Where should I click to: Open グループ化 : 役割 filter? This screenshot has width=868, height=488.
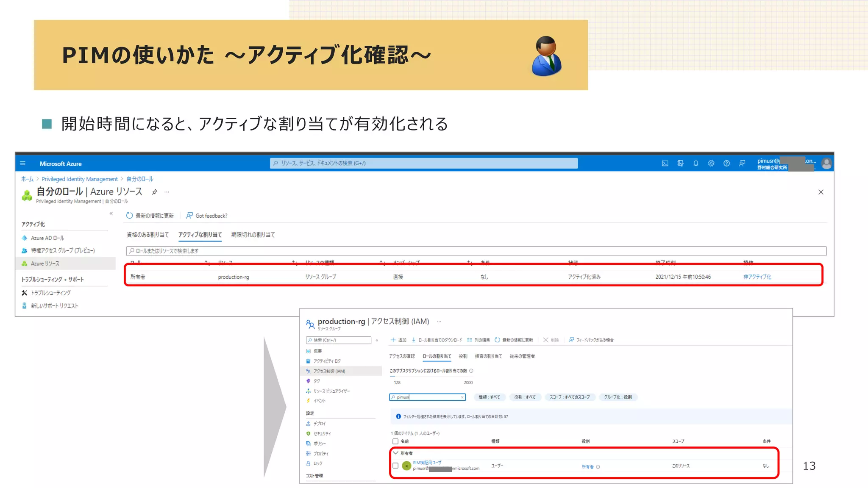[x=618, y=397]
